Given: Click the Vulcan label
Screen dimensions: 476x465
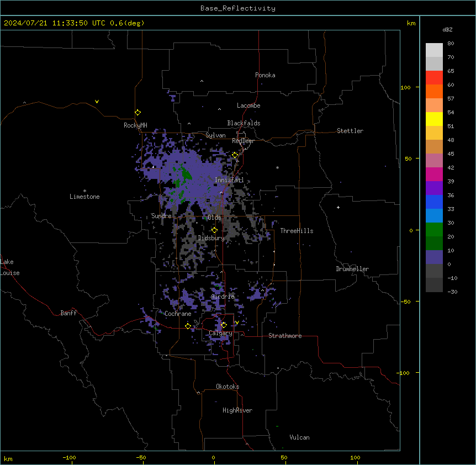Looking at the screenshot, I should click(300, 437).
